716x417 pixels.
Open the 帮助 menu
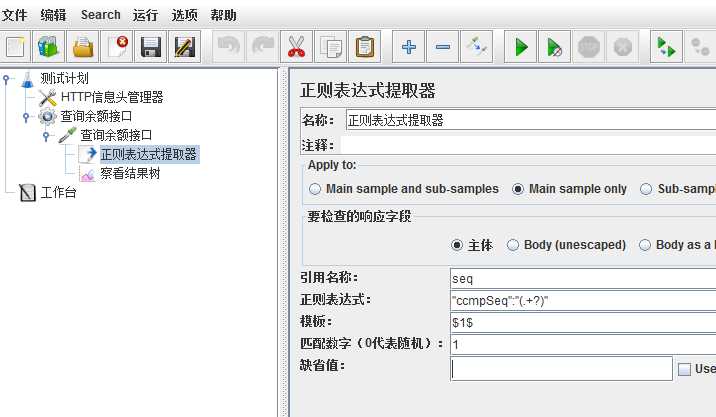223,15
